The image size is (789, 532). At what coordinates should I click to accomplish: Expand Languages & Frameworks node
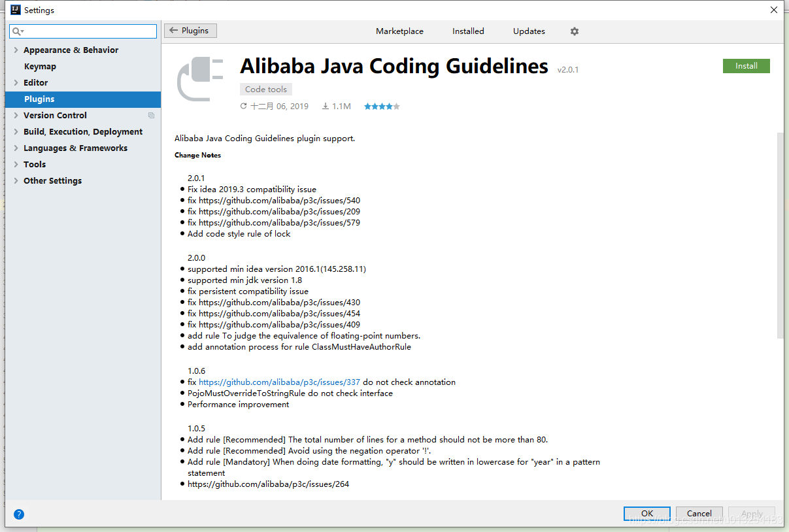pos(16,148)
